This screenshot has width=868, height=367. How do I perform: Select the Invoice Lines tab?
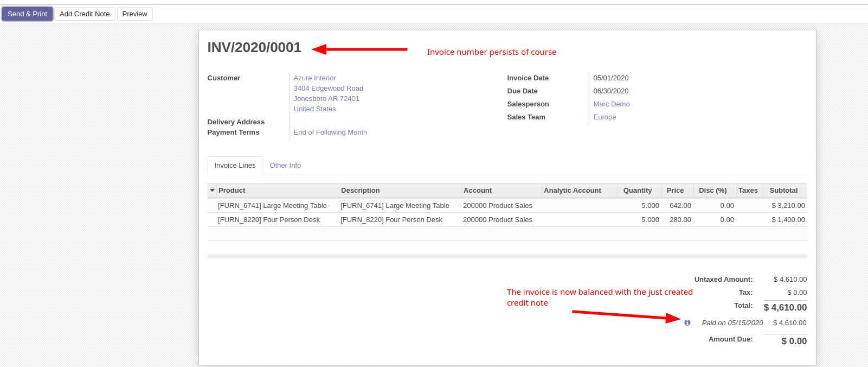coord(235,166)
